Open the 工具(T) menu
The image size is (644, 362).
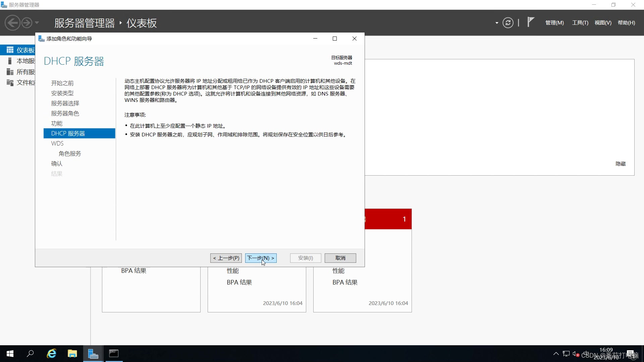point(580,23)
